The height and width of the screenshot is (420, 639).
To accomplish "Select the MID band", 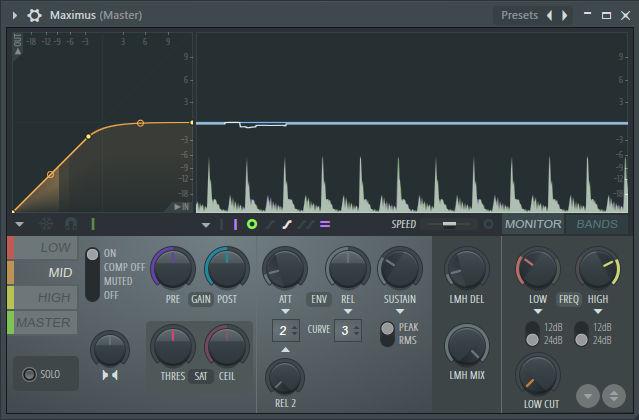I will pos(42,273).
